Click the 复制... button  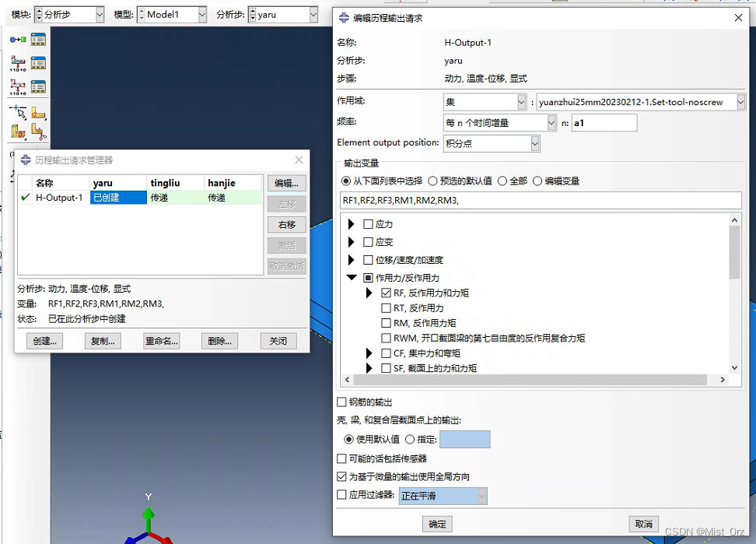103,341
